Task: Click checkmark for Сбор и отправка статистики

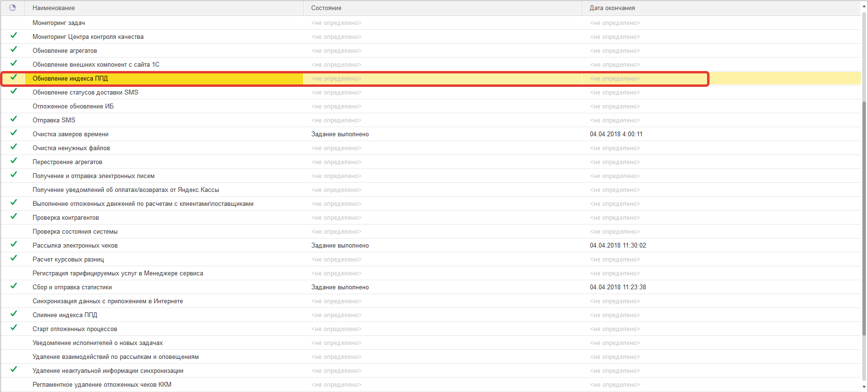Action: pyautogui.click(x=13, y=286)
